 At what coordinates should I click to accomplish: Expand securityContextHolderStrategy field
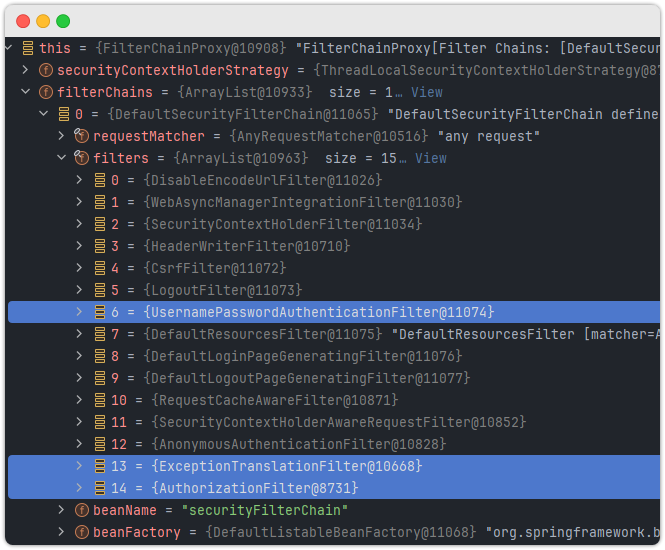(25, 70)
